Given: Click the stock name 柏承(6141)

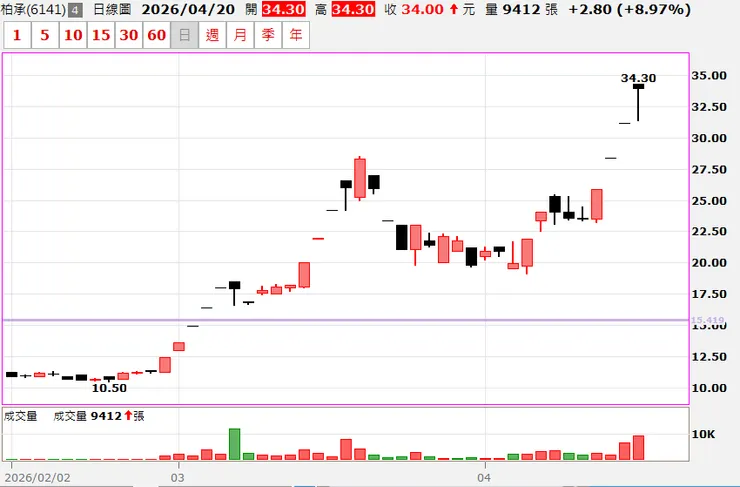Looking at the screenshot, I should tap(33, 9).
